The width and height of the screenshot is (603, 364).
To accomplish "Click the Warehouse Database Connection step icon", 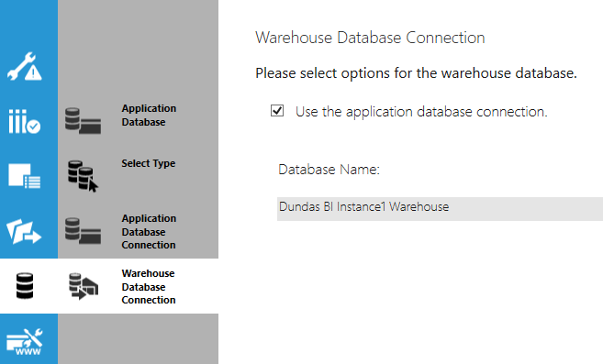I will 84,286.
